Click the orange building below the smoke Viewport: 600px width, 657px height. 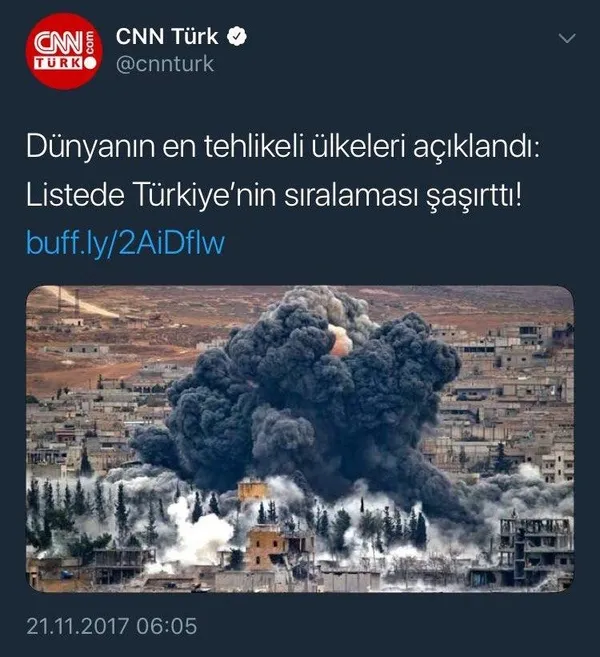(268, 545)
